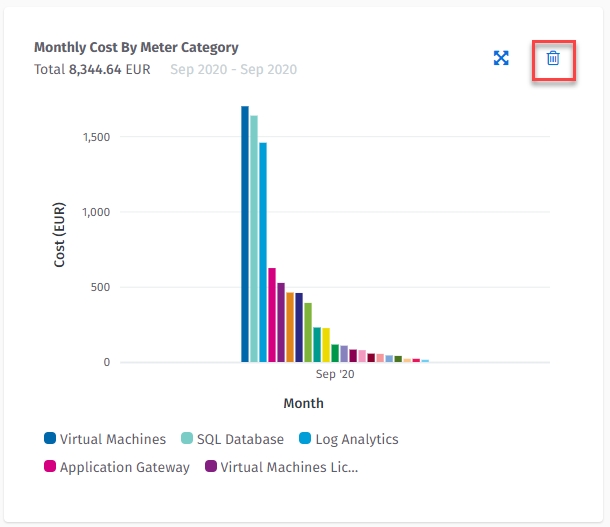Toggle the SQL Database legend label
The width and height of the screenshot is (610, 527).
(x=240, y=439)
